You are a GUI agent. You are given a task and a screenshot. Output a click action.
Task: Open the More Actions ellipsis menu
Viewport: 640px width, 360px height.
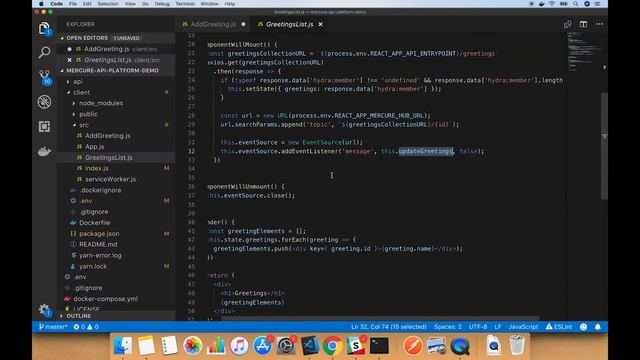point(599,24)
